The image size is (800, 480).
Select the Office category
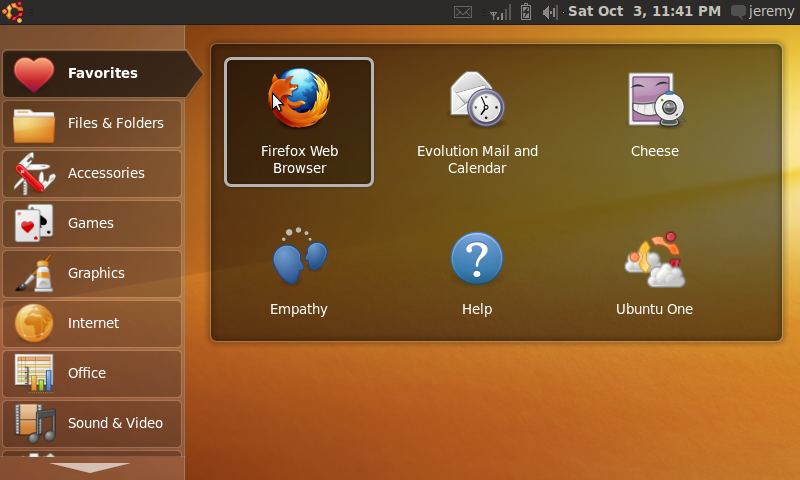click(x=92, y=374)
